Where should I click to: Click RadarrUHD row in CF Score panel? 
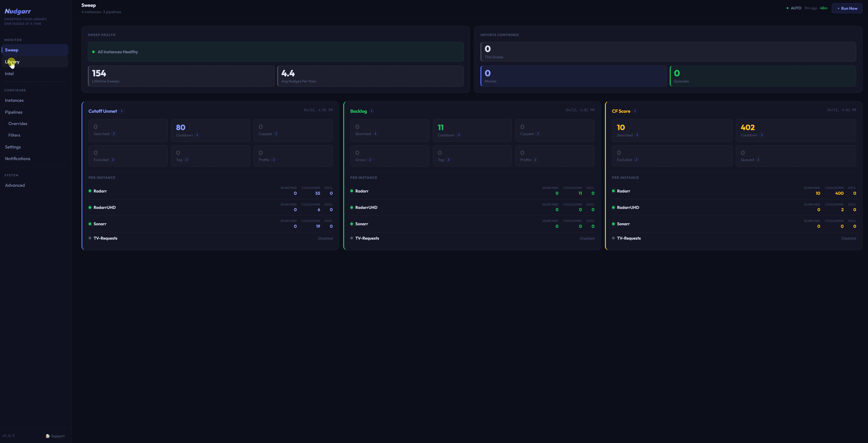[x=734, y=207]
